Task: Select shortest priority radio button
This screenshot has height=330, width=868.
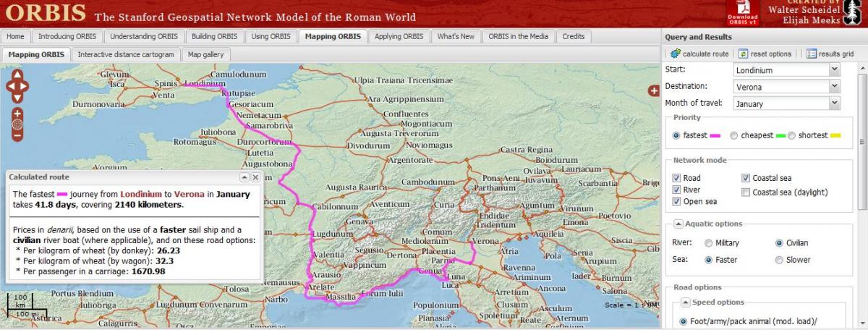Action: tap(791, 135)
